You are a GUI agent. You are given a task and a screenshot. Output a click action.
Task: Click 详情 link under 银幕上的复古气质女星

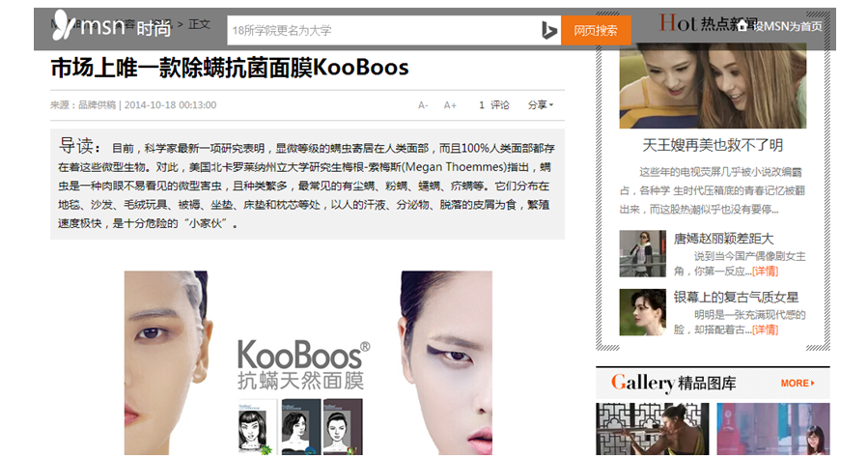coord(765,330)
